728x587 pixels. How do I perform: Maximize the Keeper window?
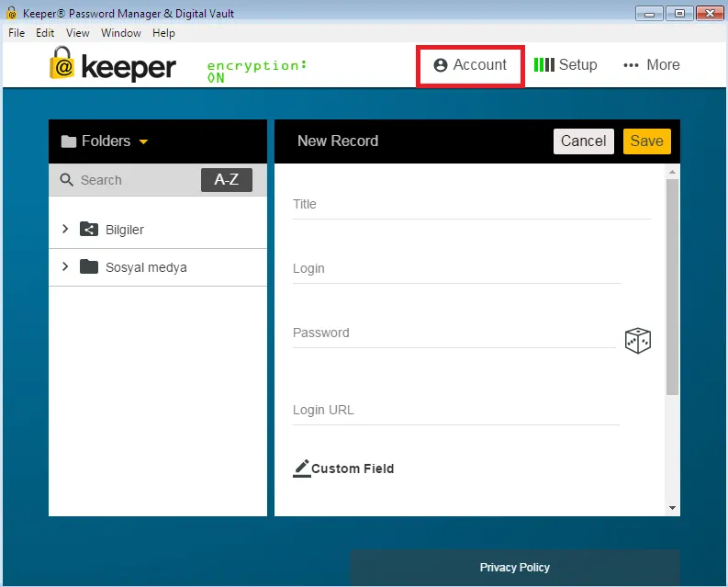tap(679, 14)
